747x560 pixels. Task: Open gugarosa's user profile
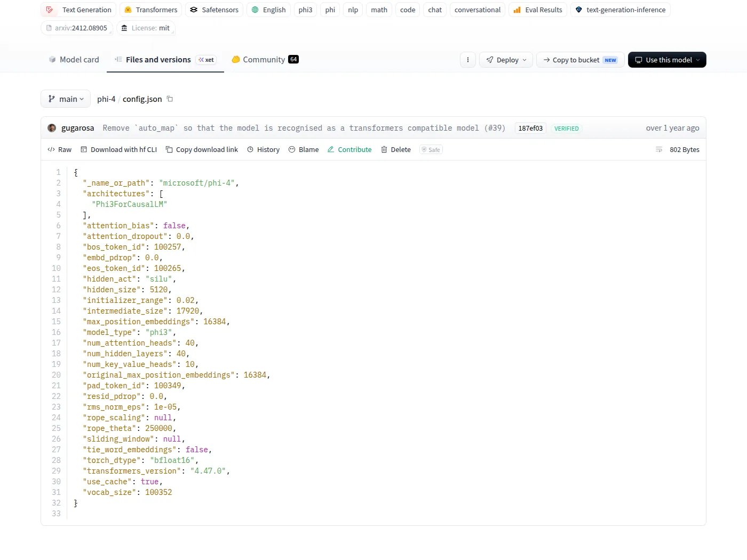click(x=77, y=128)
